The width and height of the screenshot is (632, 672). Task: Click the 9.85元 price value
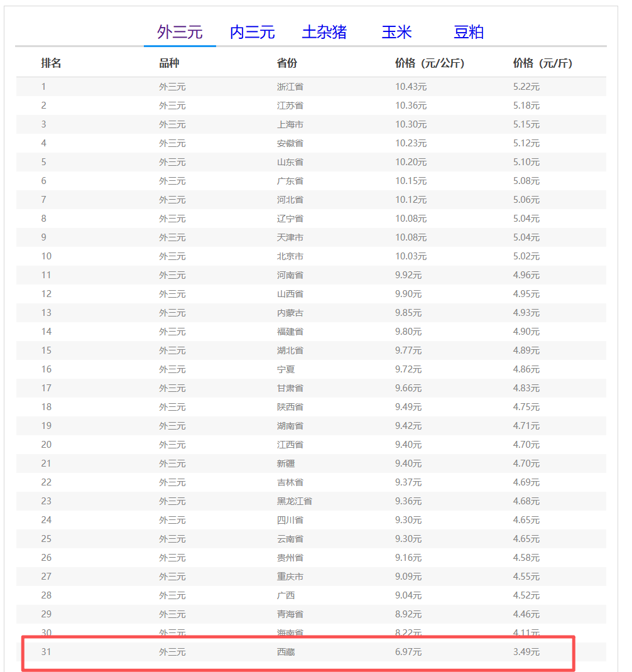click(x=408, y=313)
